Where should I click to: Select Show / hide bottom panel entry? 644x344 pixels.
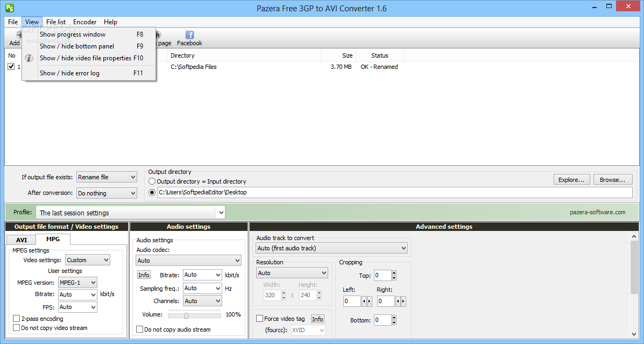pyautogui.click(x=89, y=46)
